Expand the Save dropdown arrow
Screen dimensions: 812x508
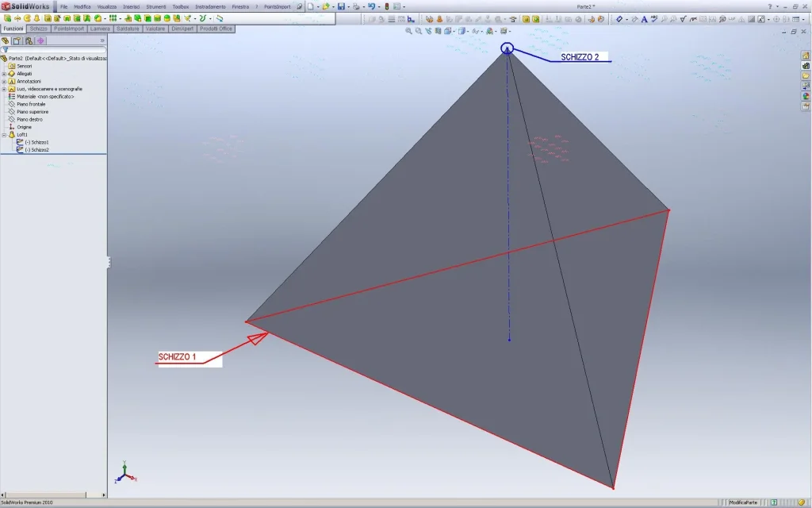click(x=348, y=6)
